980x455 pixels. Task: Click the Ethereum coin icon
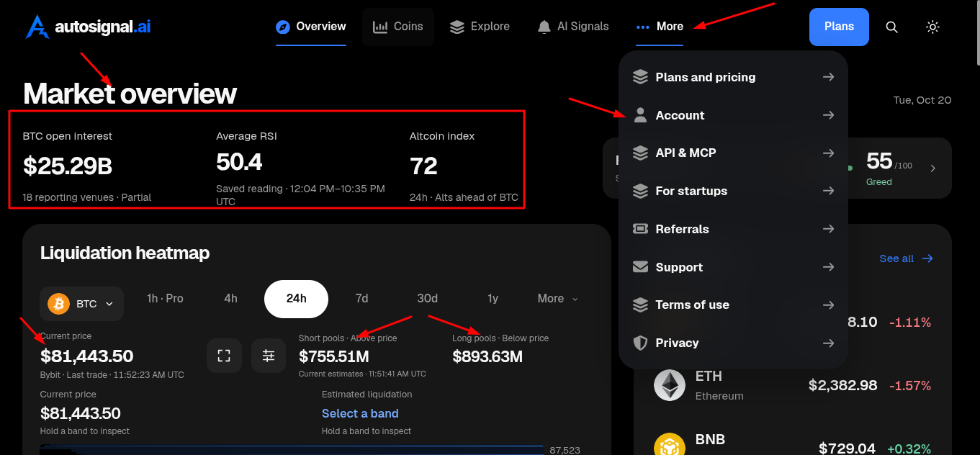[670, 385]
